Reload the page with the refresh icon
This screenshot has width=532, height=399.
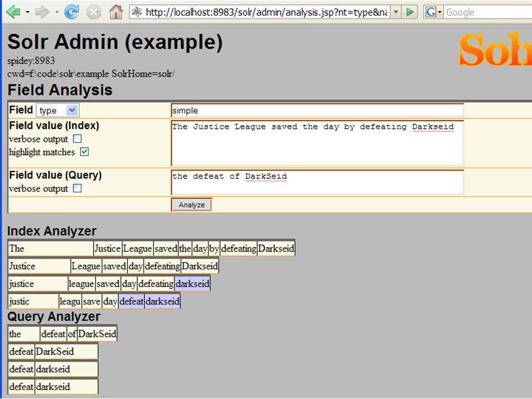(x=72, y=12)
